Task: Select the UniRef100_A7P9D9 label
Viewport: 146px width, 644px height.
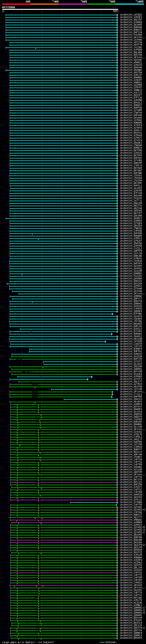Action: [x=131, y=50]
